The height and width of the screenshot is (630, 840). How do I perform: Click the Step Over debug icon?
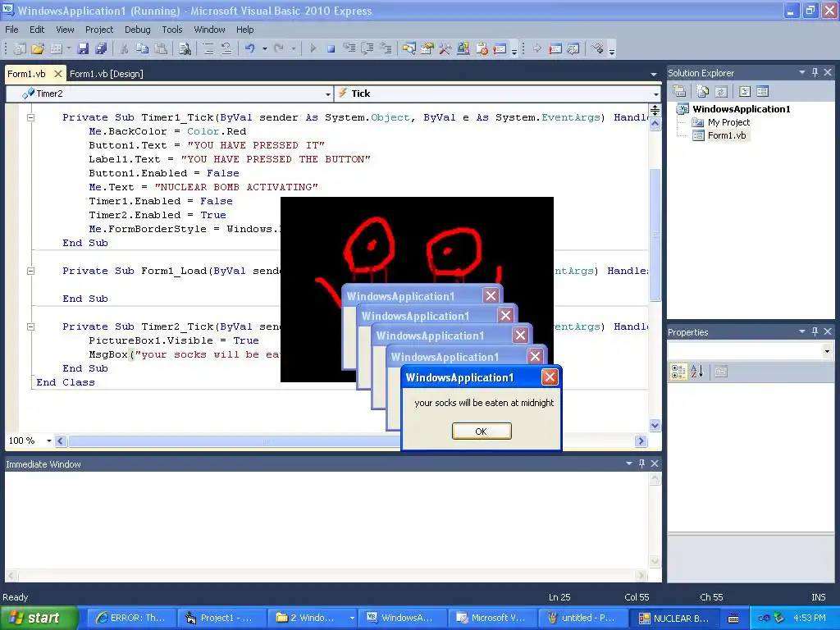pyautogui.click(x=367, y=48)
